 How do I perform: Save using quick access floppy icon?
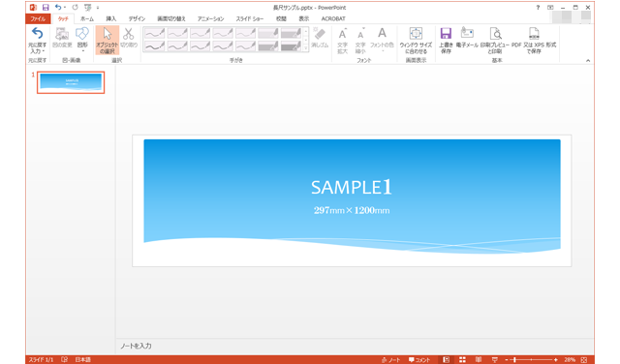46,7
